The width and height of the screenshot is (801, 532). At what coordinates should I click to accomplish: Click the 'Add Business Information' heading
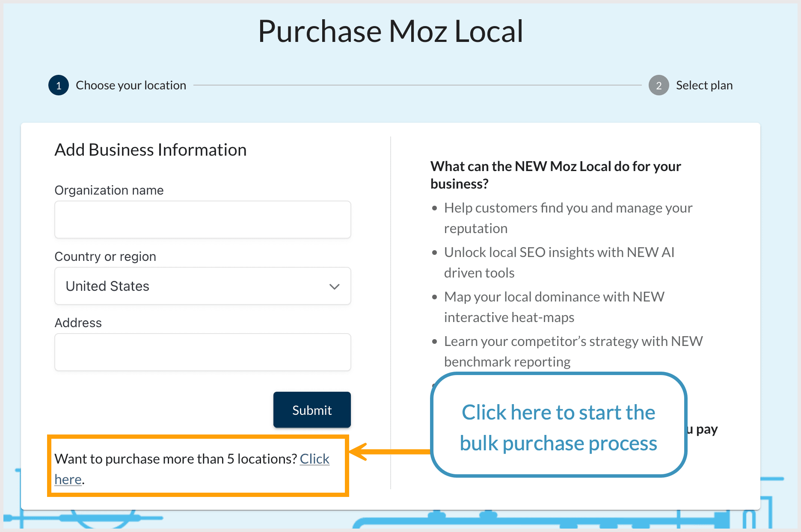[x=150, y=149]
